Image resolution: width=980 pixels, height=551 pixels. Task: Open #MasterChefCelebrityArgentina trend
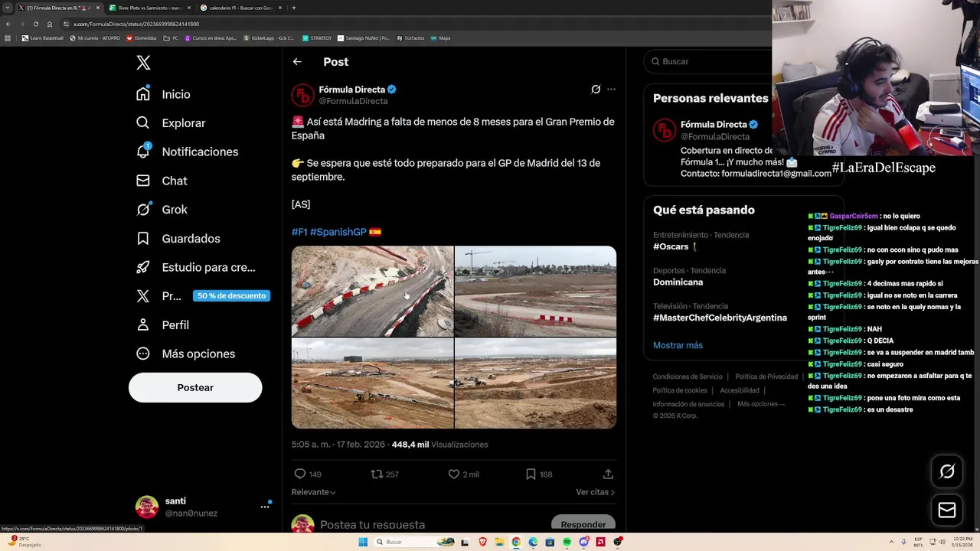tap(720, 318)
